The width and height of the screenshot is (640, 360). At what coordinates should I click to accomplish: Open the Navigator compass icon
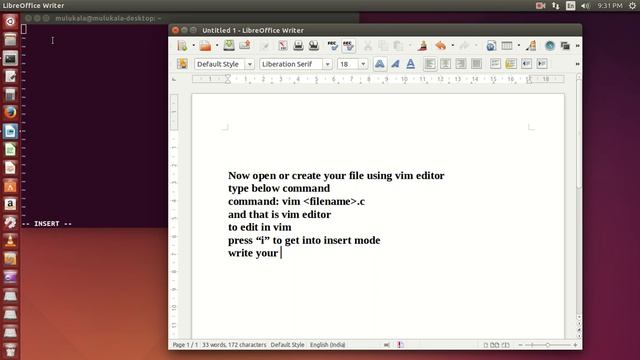[550, 46]
